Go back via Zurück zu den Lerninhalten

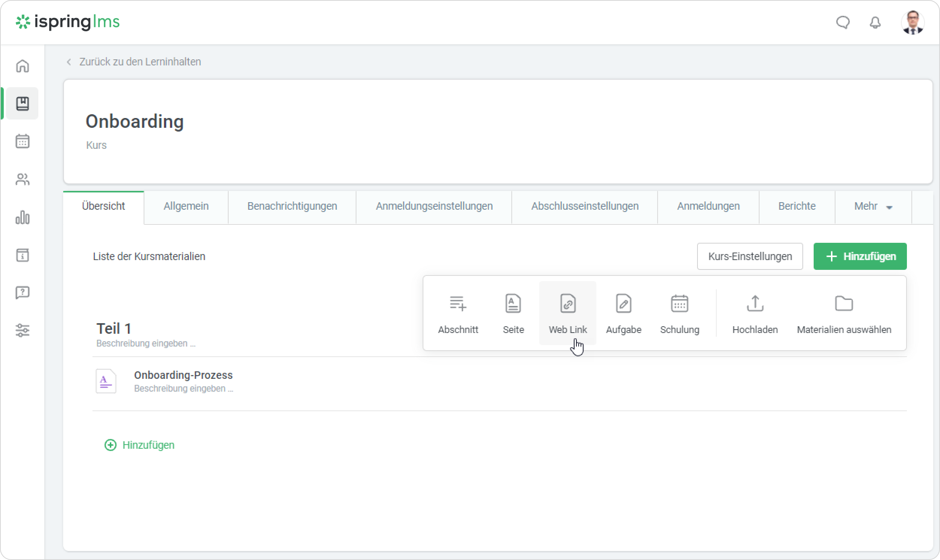(139, 62)
